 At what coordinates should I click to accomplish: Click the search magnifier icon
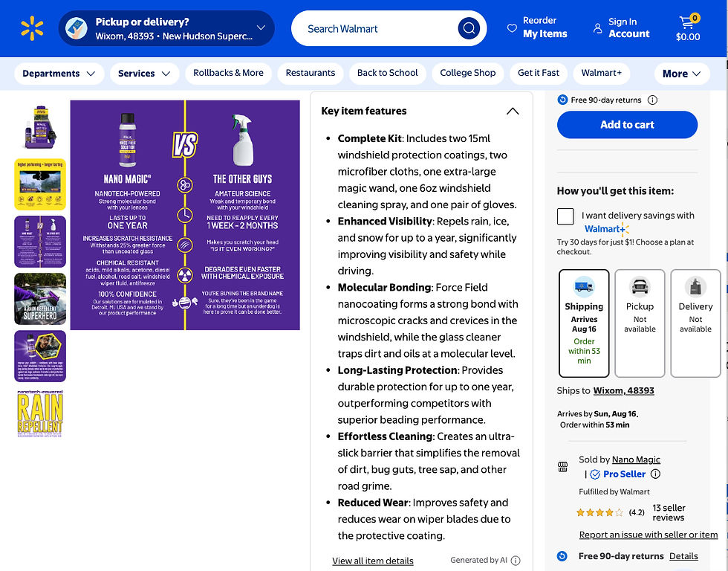469,28
